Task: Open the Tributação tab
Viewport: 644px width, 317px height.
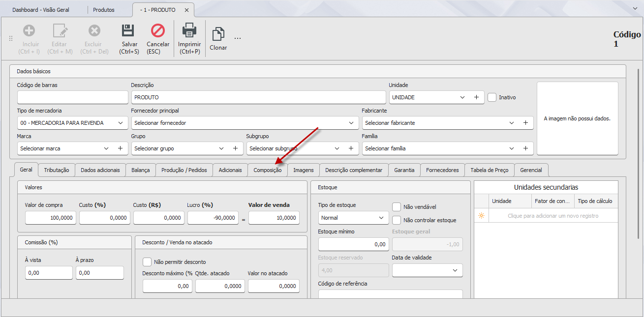Action: (x=57, y=170)
